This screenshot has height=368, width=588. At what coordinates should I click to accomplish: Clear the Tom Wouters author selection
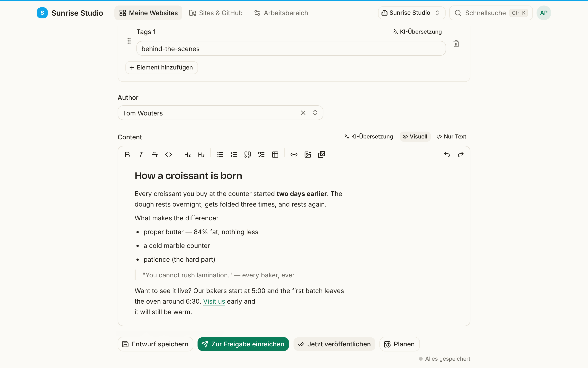[x=303, y=113]
